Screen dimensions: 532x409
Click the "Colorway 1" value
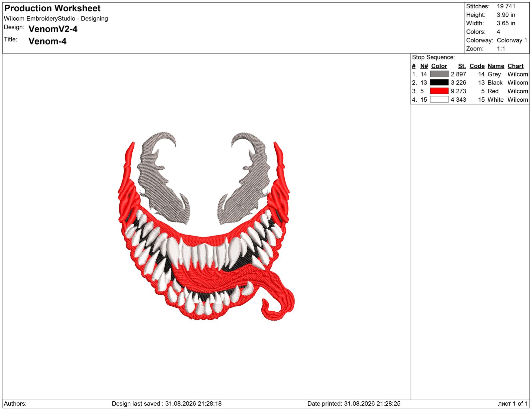coord(512,40)
